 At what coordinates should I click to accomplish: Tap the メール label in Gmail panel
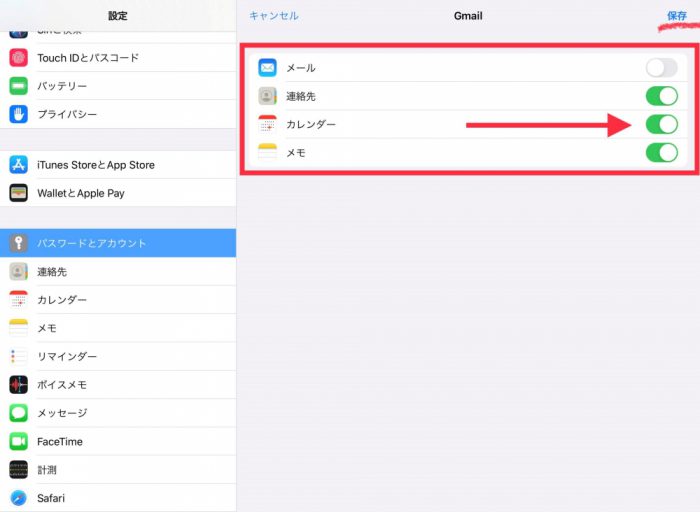tap(301, 68)
